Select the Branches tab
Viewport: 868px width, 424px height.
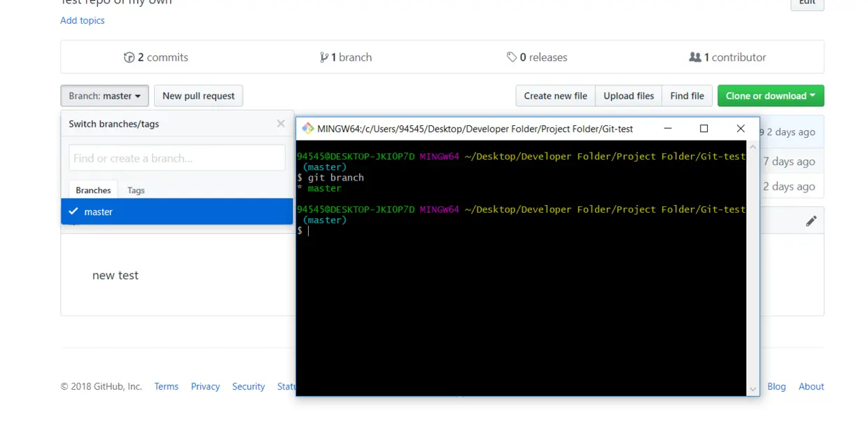[93, 190]
